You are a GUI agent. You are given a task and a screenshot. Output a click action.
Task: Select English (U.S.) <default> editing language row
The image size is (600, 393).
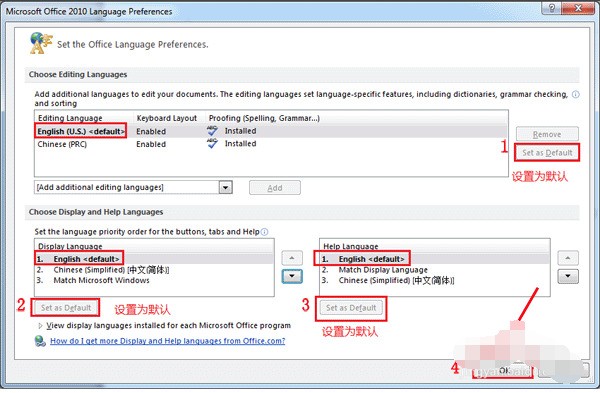click(271, 131)
